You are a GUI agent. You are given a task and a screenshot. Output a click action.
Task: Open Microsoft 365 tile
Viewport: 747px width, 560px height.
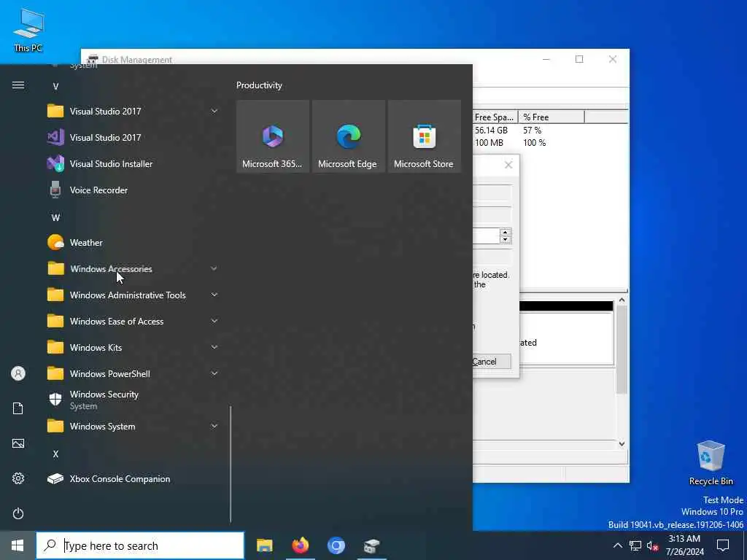click(x=273, y=136)
